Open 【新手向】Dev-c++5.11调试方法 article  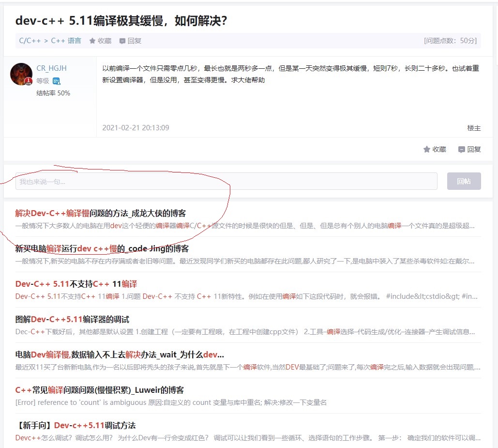click(x=75, y=425)
